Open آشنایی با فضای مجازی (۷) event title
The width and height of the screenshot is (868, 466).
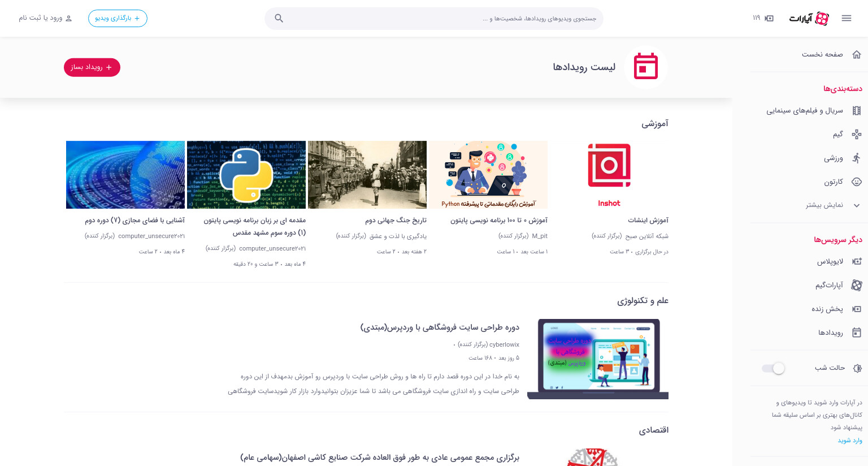[135, 220]
